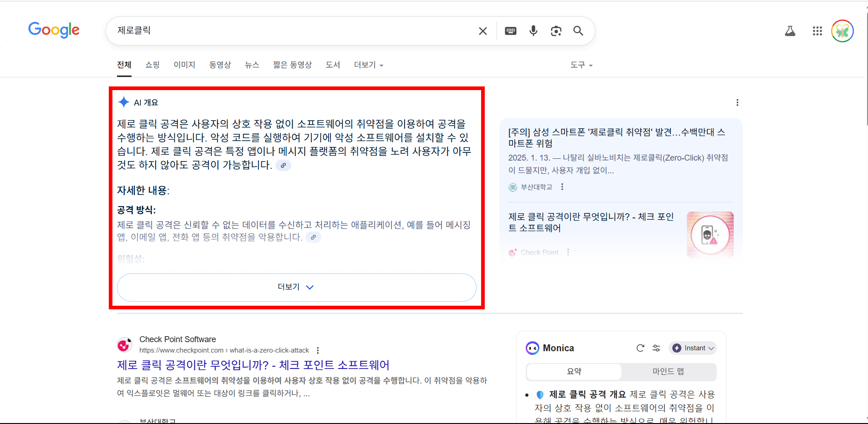Open Google Search Labs flask icon
The height and width of the screenshot is (424, 868).
point(791,30)
